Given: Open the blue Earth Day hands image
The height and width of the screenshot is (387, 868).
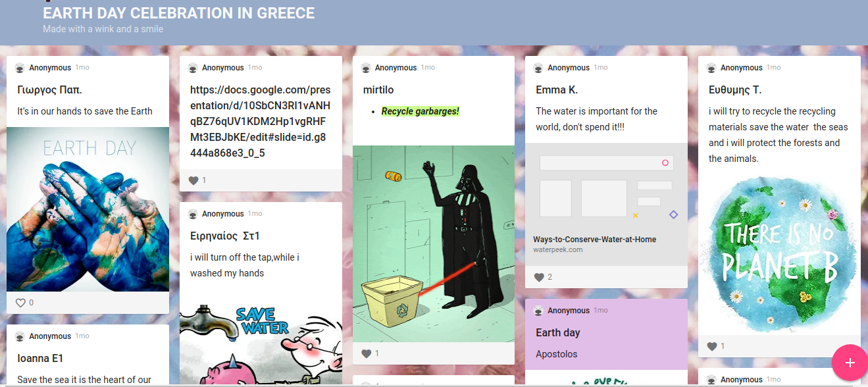Looking at the screenshot, I should coord(88,209).
